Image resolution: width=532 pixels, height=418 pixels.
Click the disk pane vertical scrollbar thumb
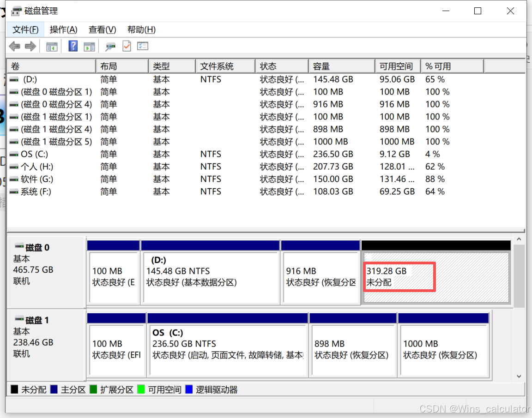coord(519,276)
